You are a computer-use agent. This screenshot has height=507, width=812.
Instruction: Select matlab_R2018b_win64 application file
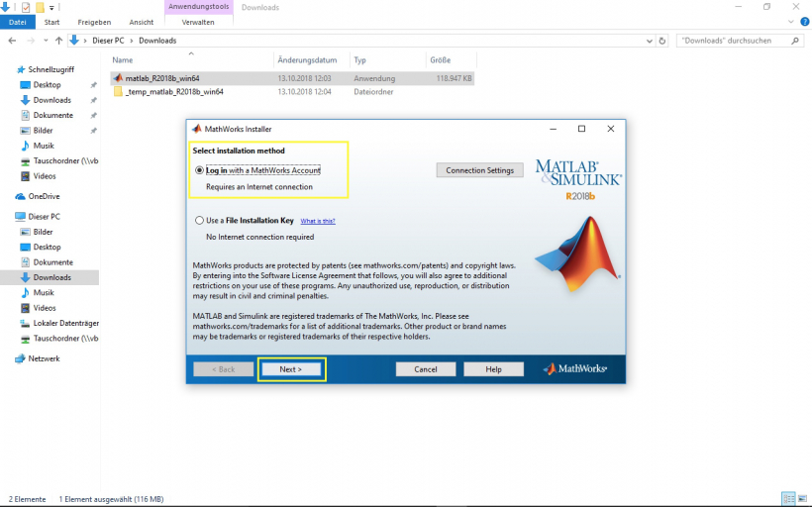tap(292, 78)
